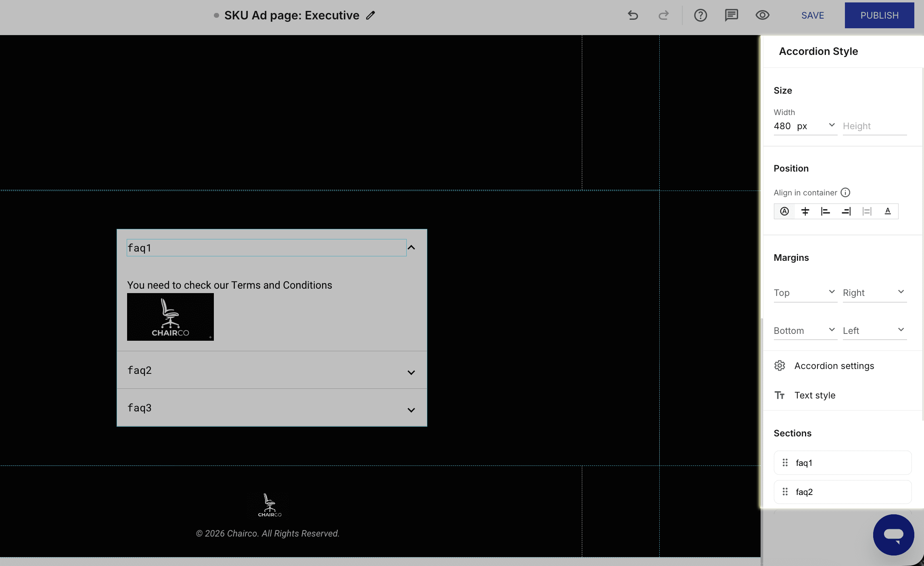Click the SAVE button
This screenshot has height=566, width=924.
click(x=813, y=15)
